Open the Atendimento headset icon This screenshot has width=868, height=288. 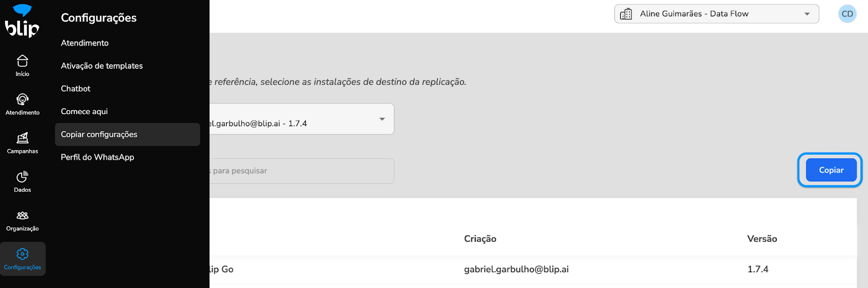click(22, 99)
